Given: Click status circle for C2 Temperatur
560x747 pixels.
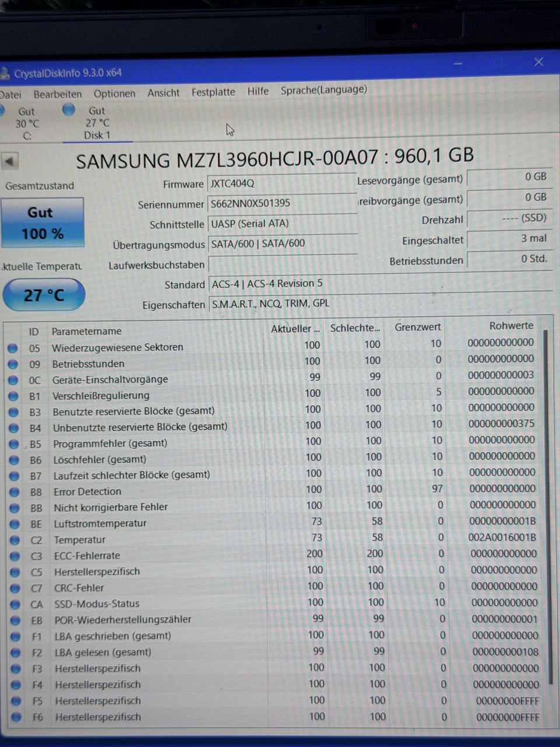Looking at the screenshot, I should [x=15, y=540].
